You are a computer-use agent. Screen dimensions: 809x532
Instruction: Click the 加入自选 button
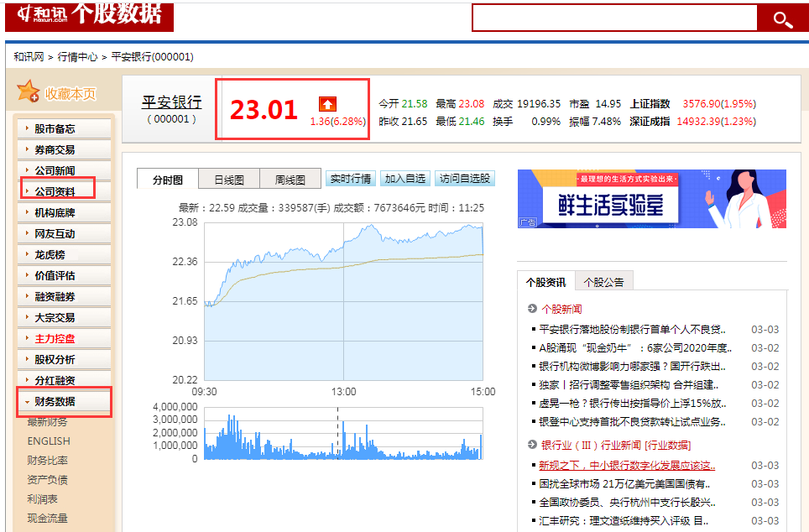pyautogui.click(x=404, y=178)
